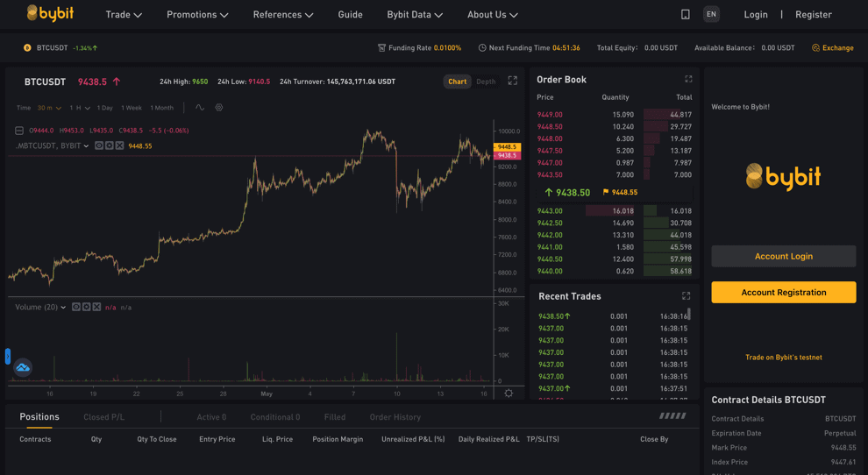Image resolution: width=868 pixels, height=475 pixels.
Task: Select the Positions tab
Action: [39, 417]
